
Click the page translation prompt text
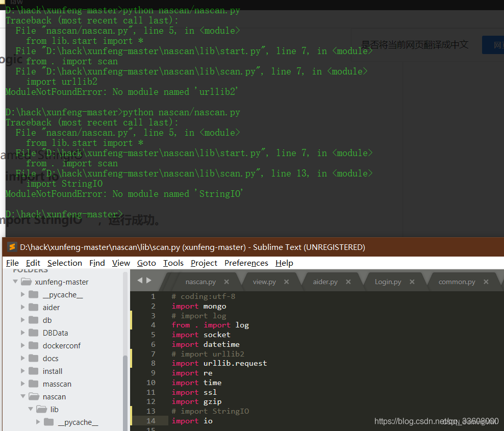pyautogui.click(x=415, y=45)
